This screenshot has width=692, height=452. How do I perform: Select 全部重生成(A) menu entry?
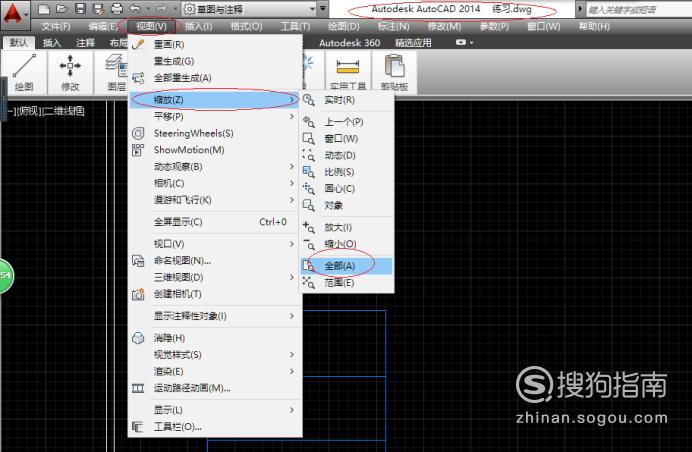tap(214, 78)
